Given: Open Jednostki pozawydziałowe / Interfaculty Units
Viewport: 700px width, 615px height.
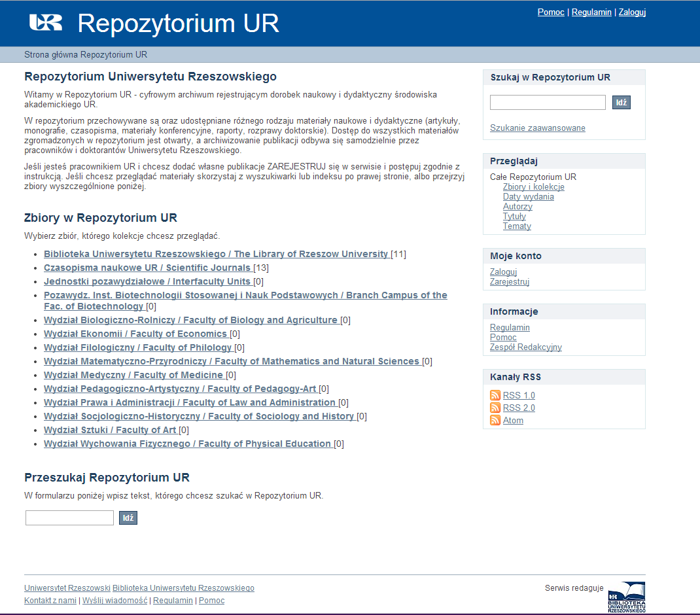Looking at the screenshot, I should (x=148, y=282).
